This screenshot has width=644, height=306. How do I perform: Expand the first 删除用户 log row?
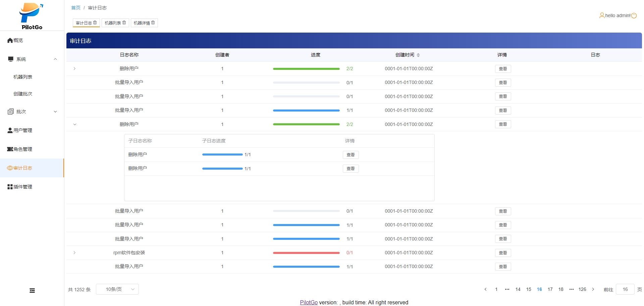coord(74,69)
